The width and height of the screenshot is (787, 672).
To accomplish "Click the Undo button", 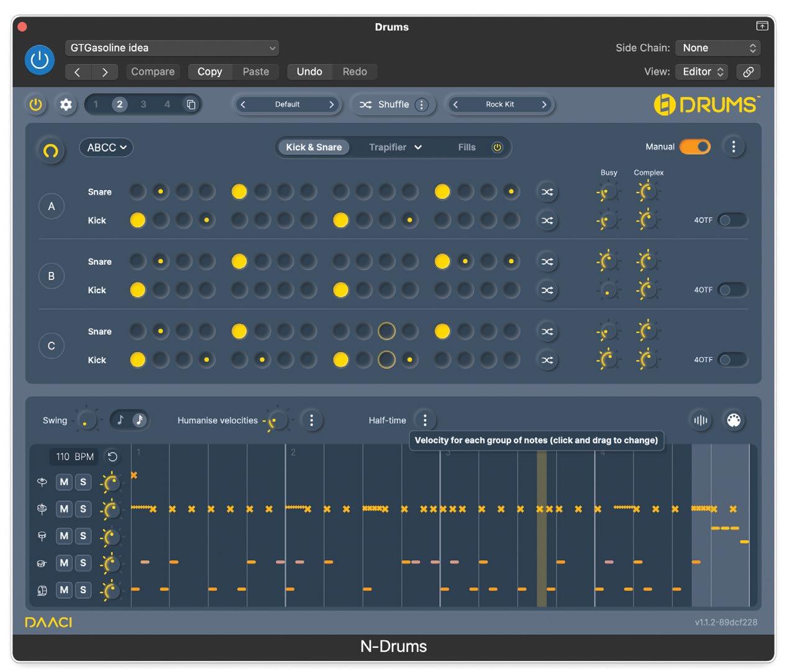I will tap(309, 71).
